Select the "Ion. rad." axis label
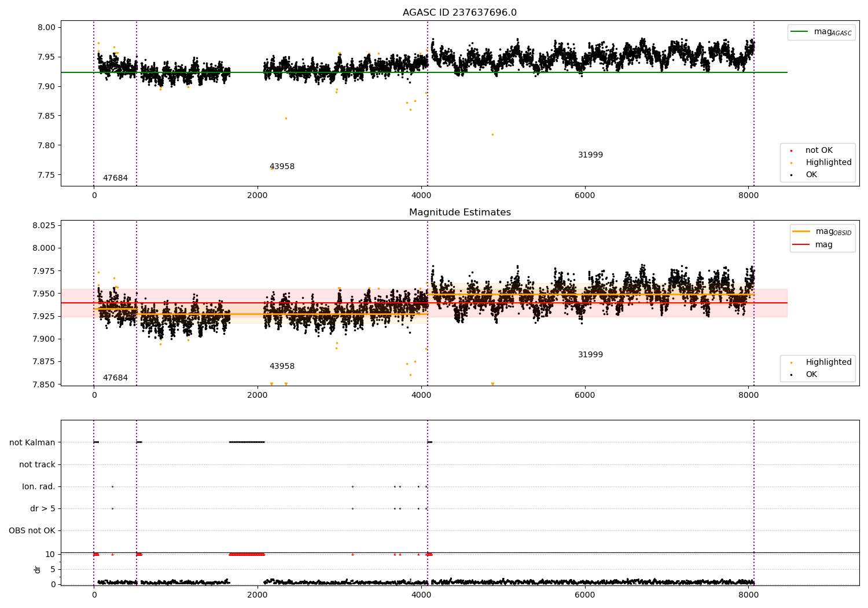Viewport: 868px width, 608px height. click(x=39, y=487)
